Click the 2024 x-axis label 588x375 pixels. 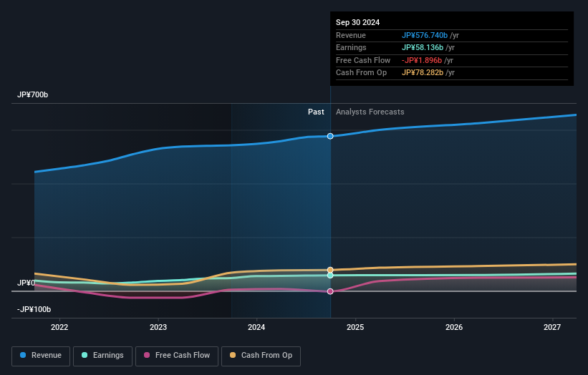pos(256,327)
